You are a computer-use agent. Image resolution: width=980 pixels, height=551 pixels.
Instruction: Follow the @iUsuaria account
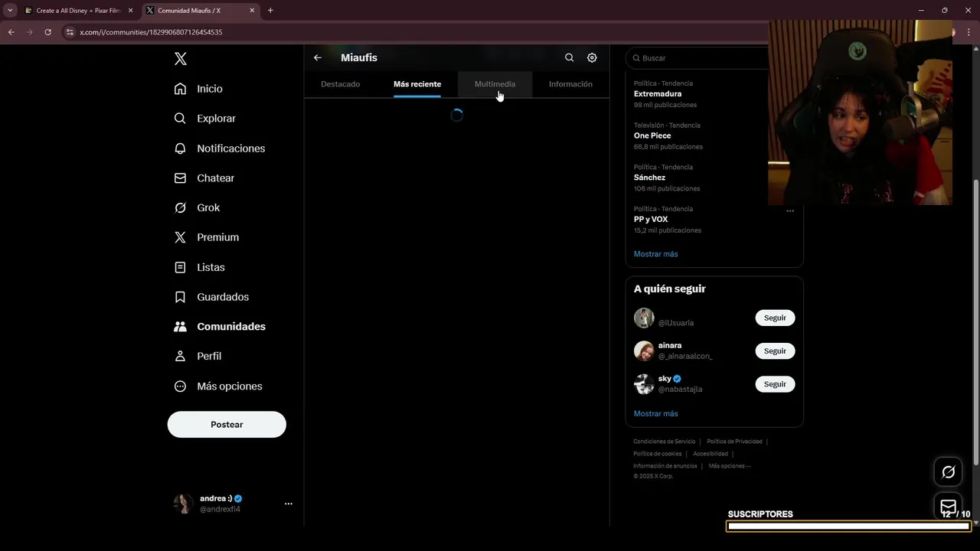point(775,318)
